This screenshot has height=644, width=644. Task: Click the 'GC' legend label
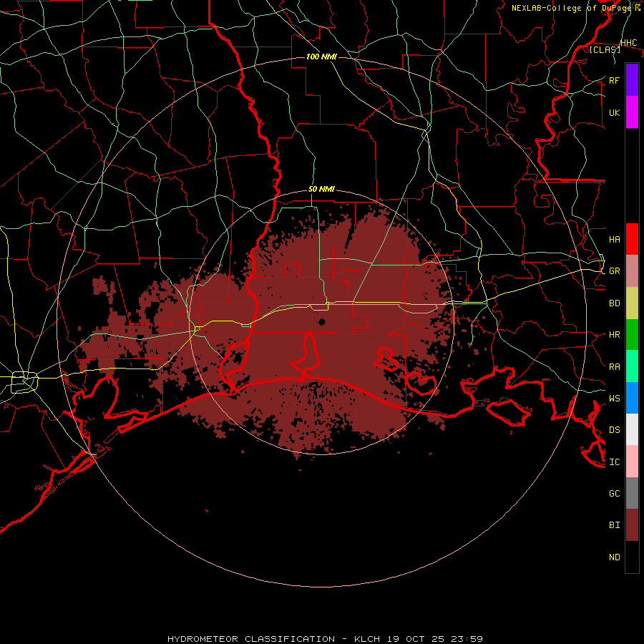(x=614, y=493)
